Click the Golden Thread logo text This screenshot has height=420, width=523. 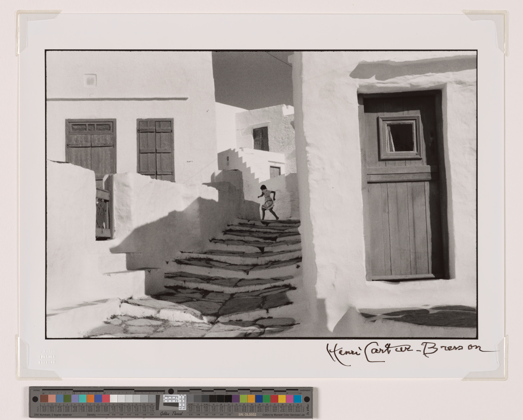tap(171, 414)
